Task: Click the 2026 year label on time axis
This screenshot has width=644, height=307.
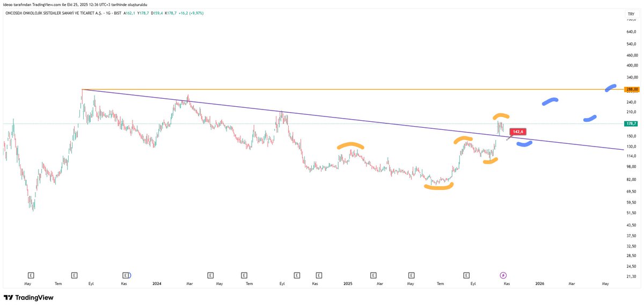Action: click(539, 283)
